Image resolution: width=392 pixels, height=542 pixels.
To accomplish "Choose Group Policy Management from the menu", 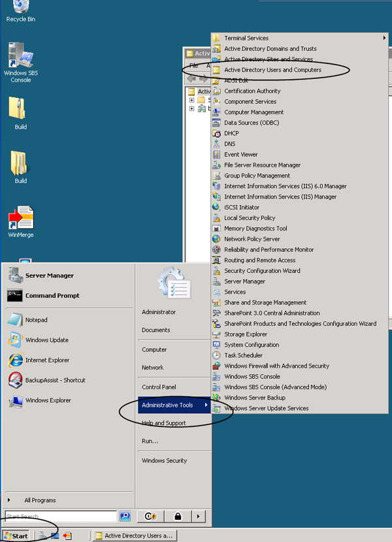I will (300, 176).
